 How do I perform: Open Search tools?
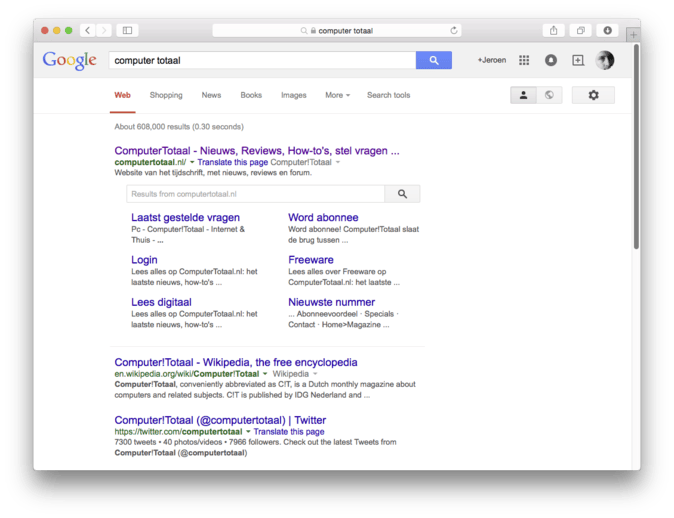[x=389, y=95]
